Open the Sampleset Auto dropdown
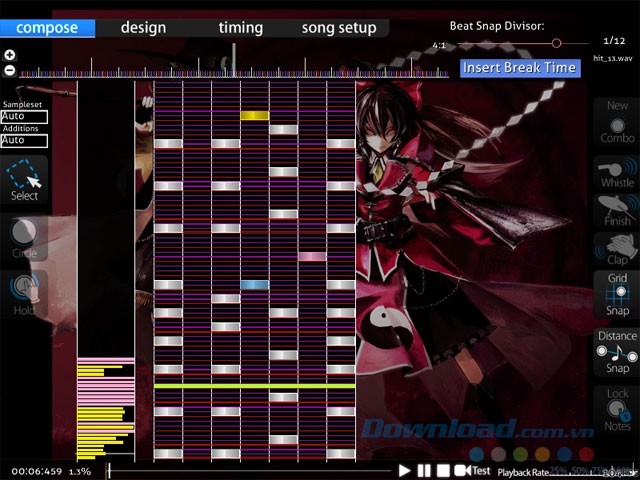Screen dimensions: 640x480 point(24,117)
